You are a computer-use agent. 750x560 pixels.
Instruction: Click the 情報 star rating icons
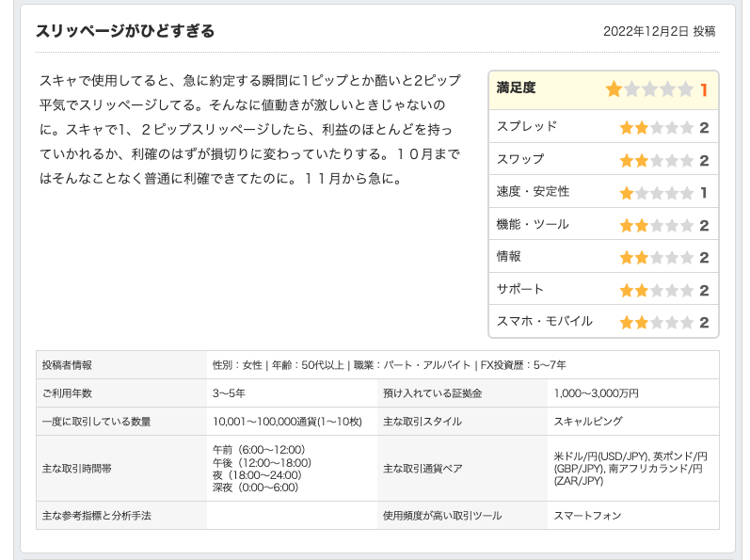click(x=656, y=257)
